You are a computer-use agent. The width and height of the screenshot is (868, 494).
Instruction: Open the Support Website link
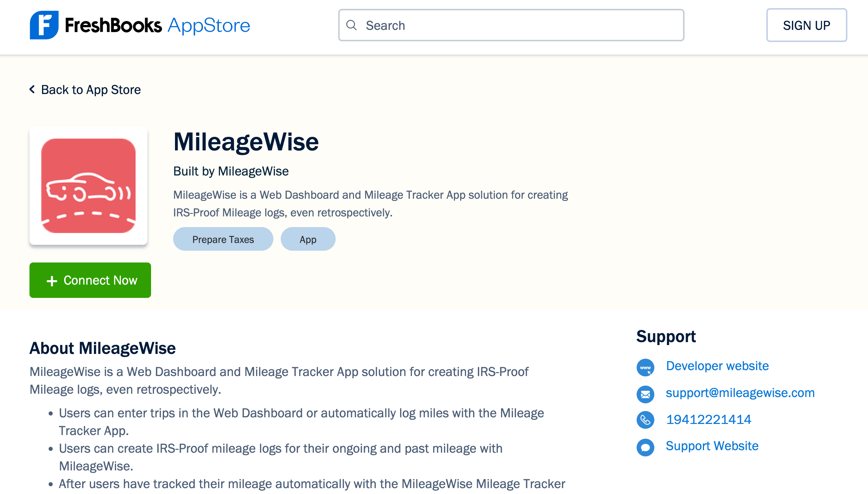pyautogui.click(x=712, y=446)
